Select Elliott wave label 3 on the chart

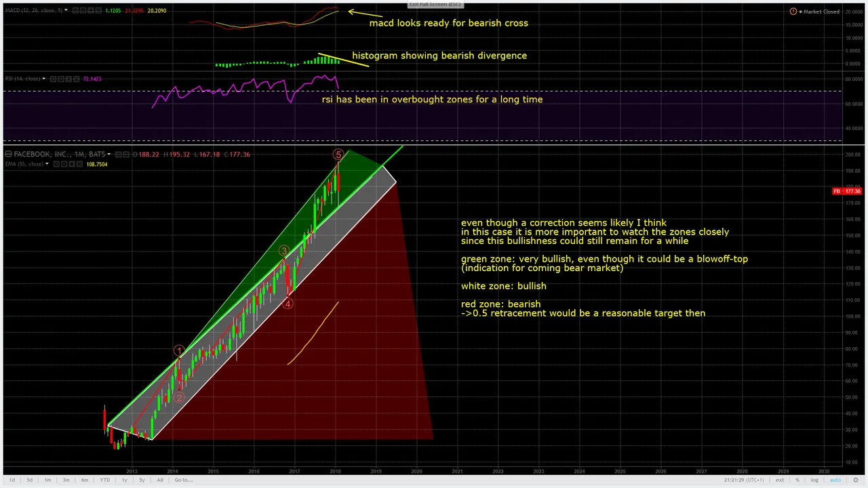[284, 251]
